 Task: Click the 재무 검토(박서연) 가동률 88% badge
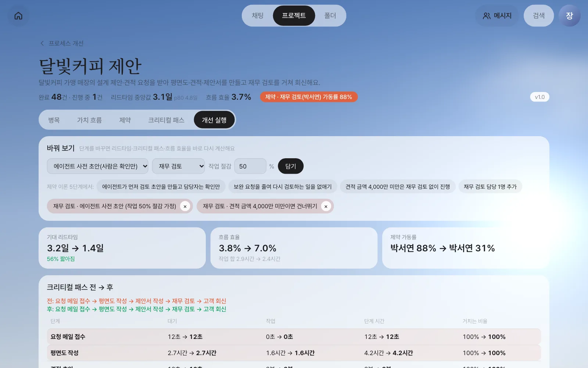pyautogui.click(x=309, y=97)
